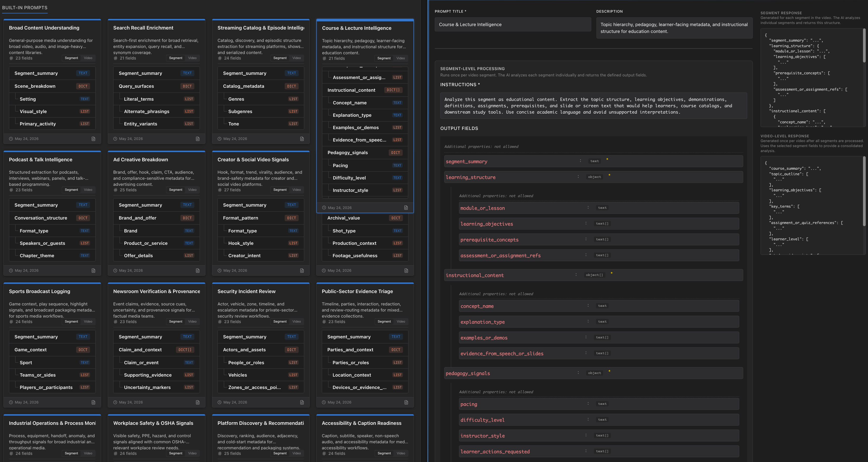
Task: Open document icon on Sports Broadcast Logging card
Action: 93,402
